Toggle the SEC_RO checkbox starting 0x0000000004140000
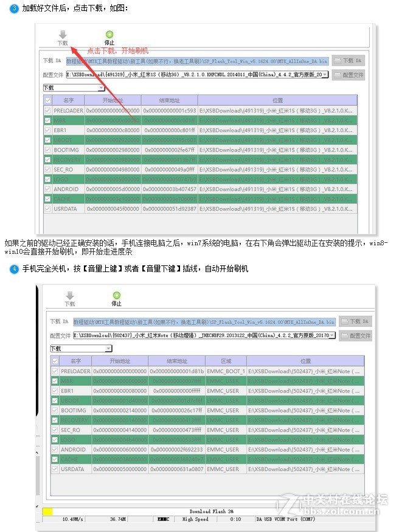402x532 pixels. pyautogui.click(x=55, y=430)
